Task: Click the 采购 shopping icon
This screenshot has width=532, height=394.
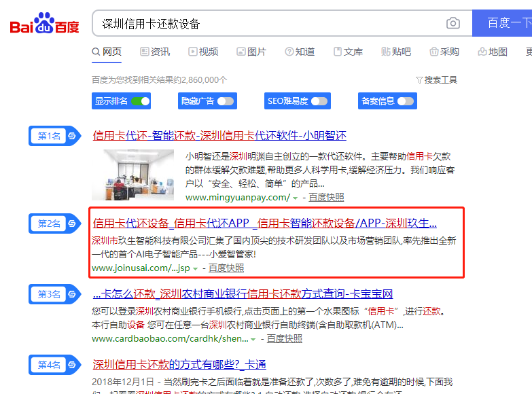Action: [434, 52]
